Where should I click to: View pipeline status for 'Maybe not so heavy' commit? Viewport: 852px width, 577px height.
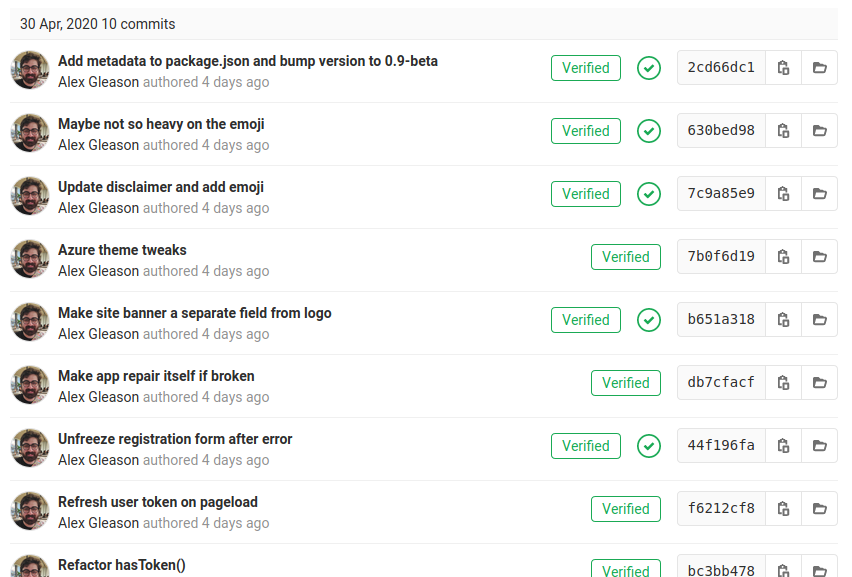[x=649, y=131]
